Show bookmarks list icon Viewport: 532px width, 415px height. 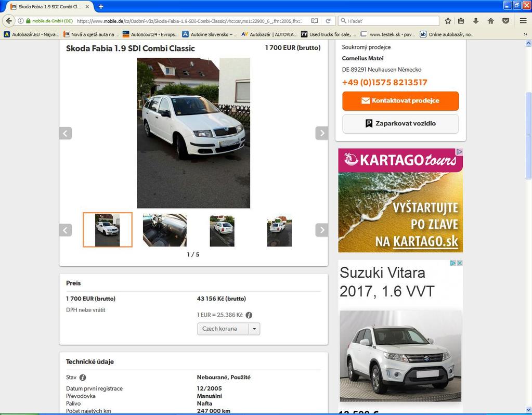pyautogui.click(x=461, y=21)
